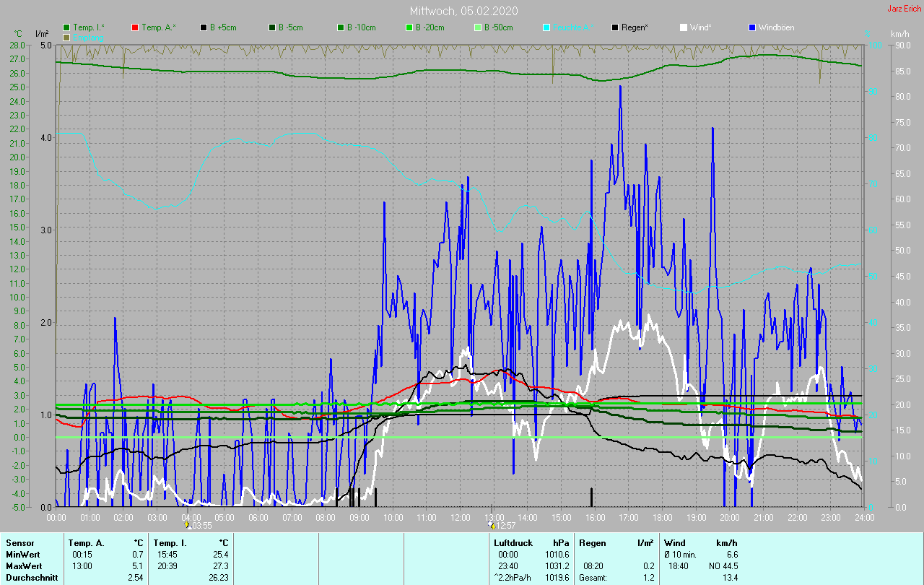Click the black Regen legend square
This screenshot has height=585, width=924.
point(615,27)
